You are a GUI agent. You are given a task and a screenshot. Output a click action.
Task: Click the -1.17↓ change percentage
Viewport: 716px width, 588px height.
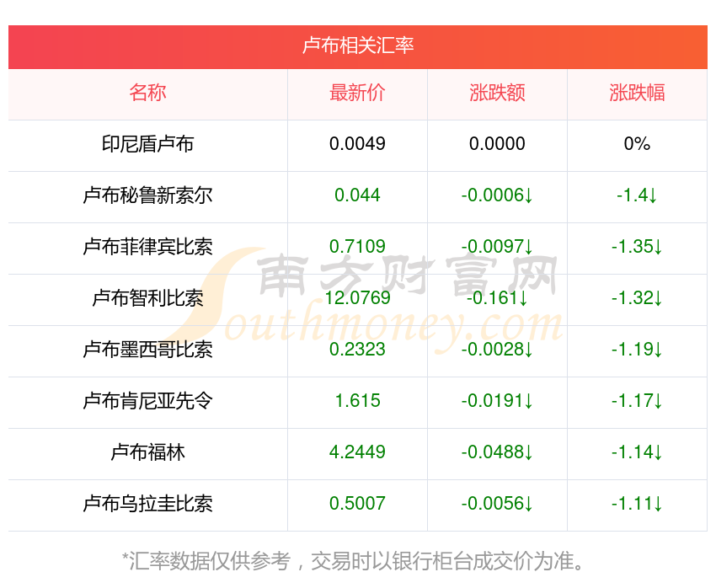click(x=637, y=401)
